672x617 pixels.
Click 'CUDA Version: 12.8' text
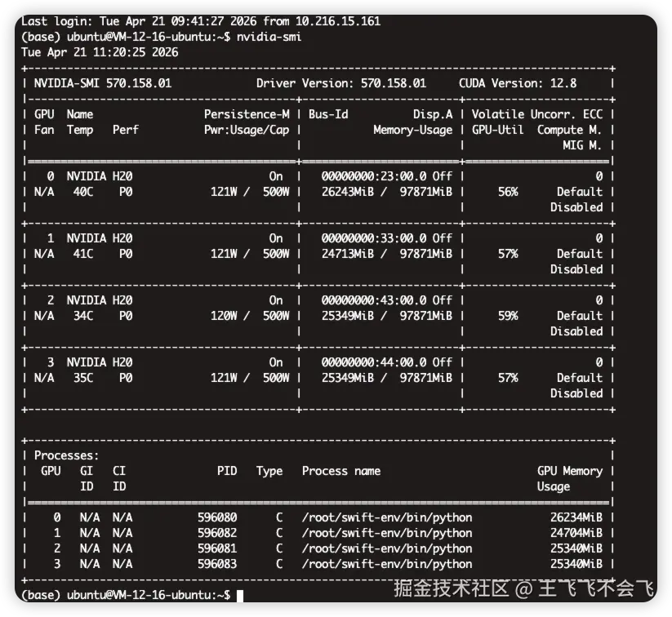(x=518, y=83)
